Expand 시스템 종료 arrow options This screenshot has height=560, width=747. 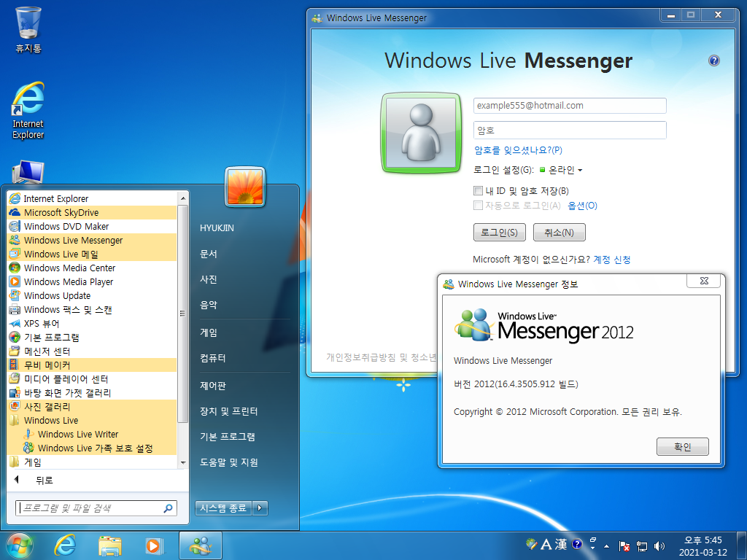[x=260, y=508]
